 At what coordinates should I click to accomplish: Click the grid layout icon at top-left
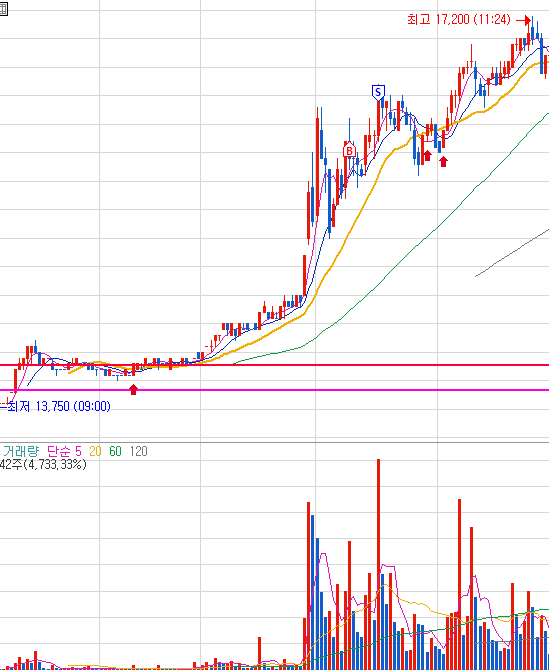point(3,9)
